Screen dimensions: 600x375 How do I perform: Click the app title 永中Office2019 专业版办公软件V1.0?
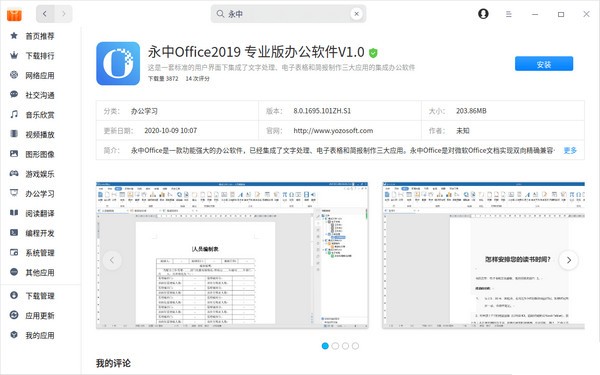coord(256,52)
